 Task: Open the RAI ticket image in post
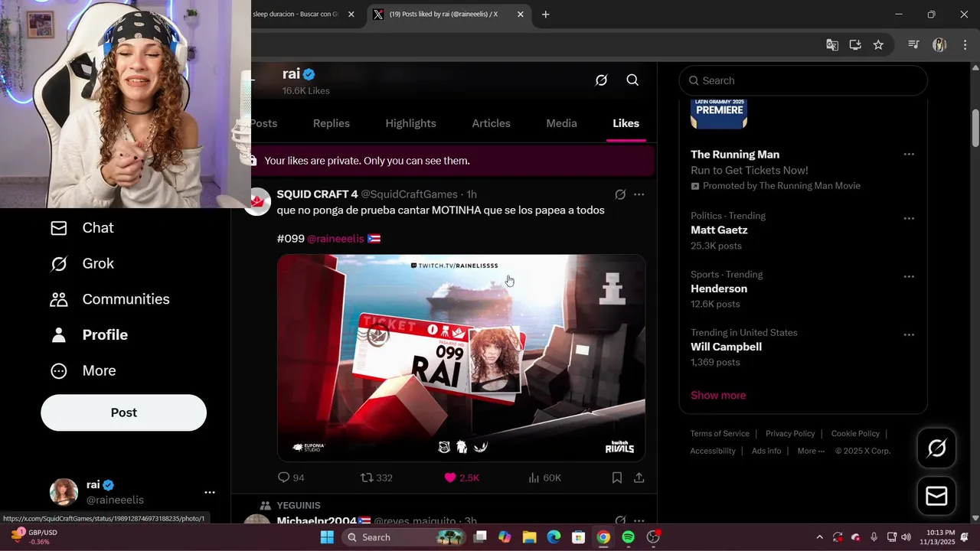pyautogui.click(x=461, y=357)
